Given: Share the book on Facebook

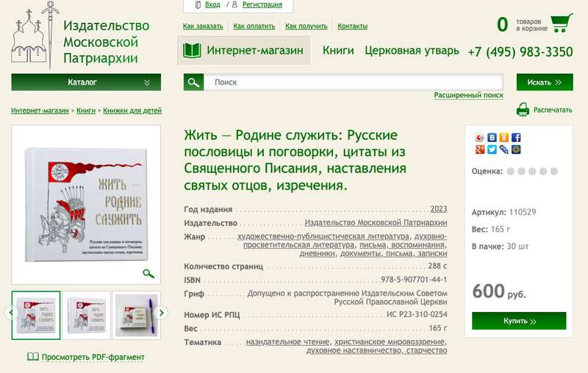Looking at the screenshot, I should point(516,138).
